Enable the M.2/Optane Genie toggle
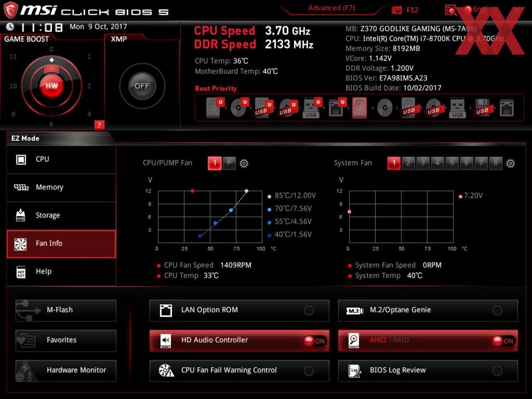Screen dimensions: 532x399 coord(497,311)
